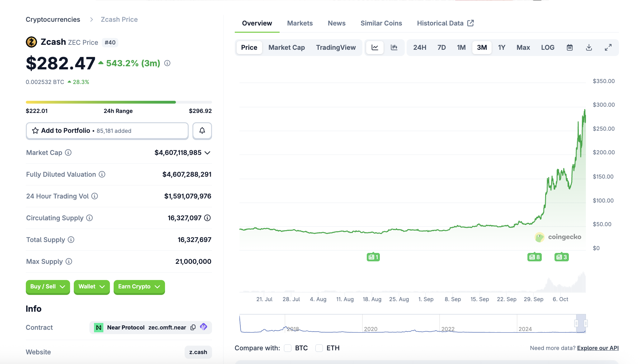Click the Market Cap info icon

coord(68,152)
